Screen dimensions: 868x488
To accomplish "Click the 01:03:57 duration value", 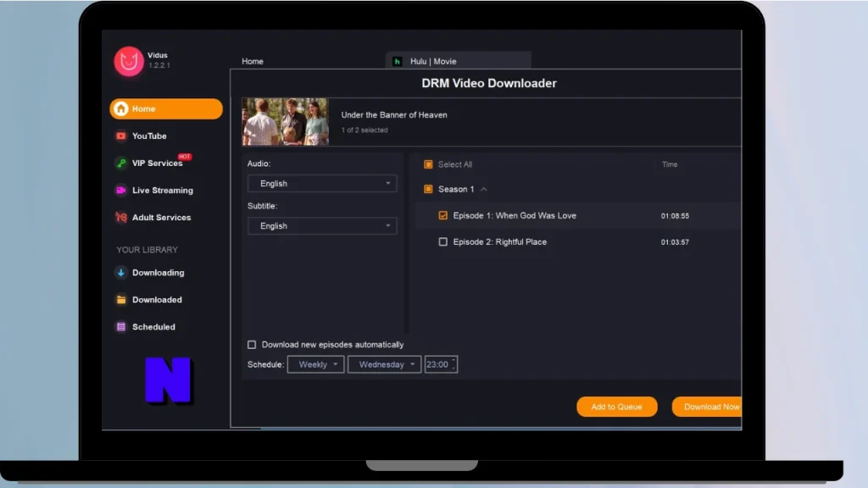I will click(x=675, y=242).
